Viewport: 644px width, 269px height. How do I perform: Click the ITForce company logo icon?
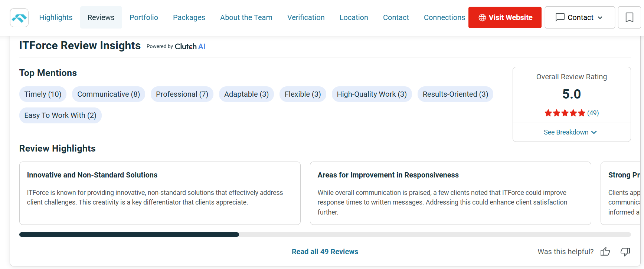click(19, 17)
